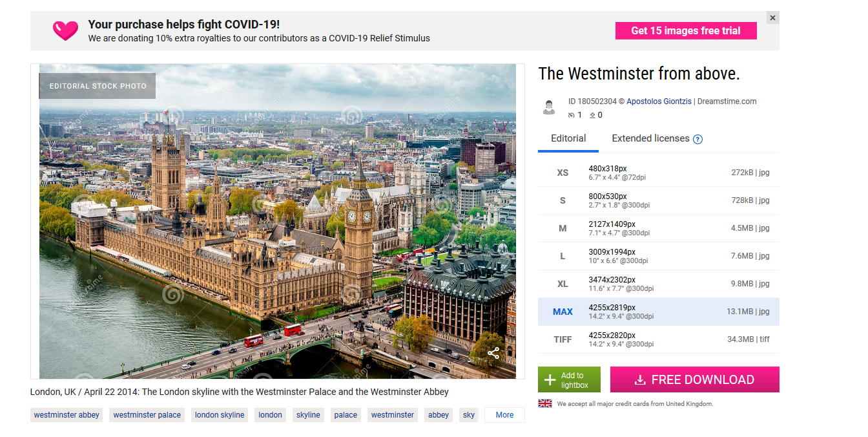Click the 728kB | jpg file size
The height and width of the screenshot is (437, 868).
(x=750, y=200)
